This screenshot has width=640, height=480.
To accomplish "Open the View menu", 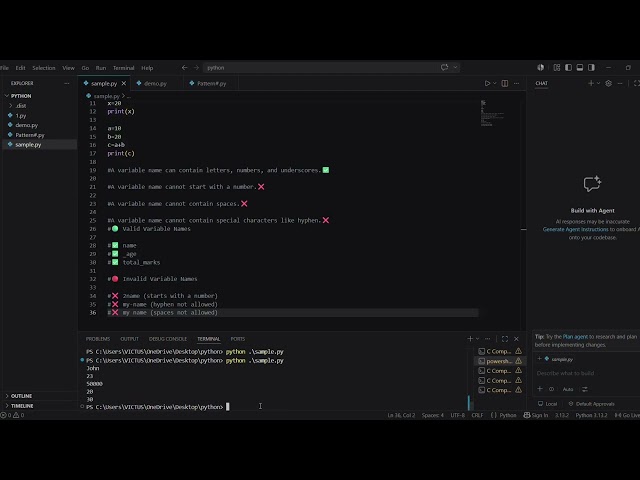I will click(x=68, y=68).
